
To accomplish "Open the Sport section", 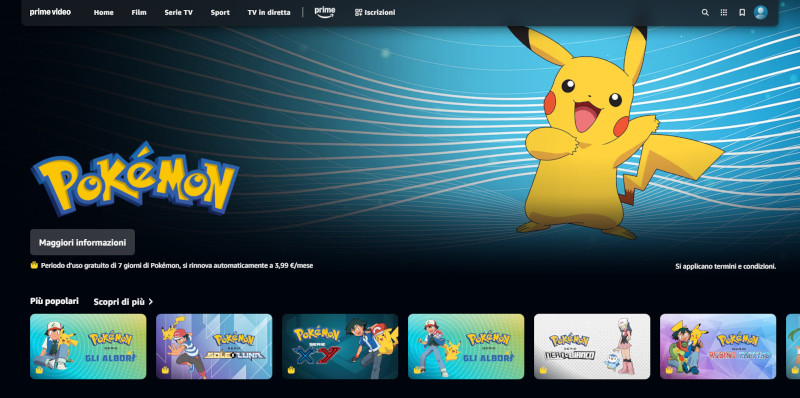I will click(220, 12).
